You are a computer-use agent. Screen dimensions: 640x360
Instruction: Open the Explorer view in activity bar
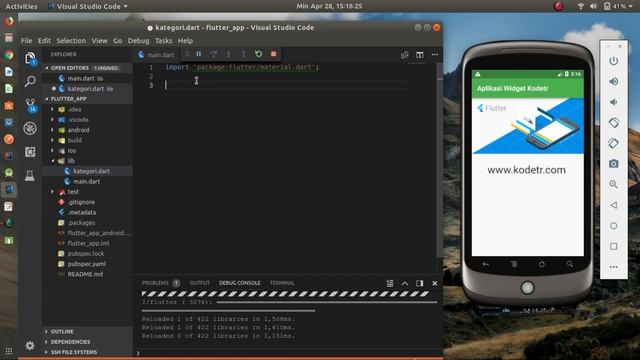[x=30, y=59]
